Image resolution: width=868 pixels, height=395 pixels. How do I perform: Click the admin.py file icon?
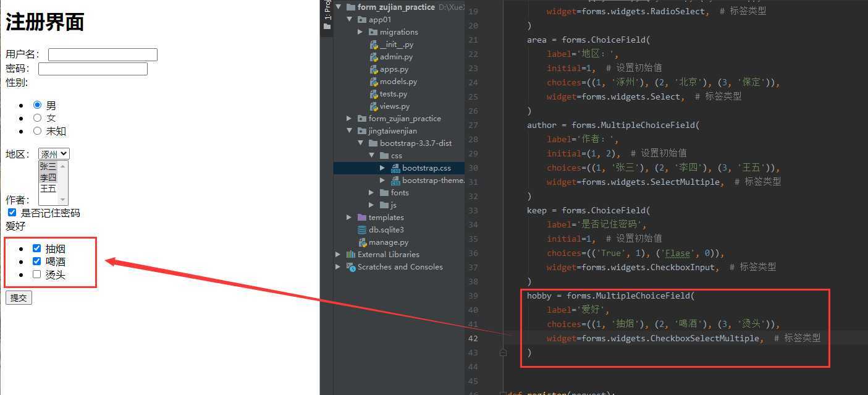(373, 57)
